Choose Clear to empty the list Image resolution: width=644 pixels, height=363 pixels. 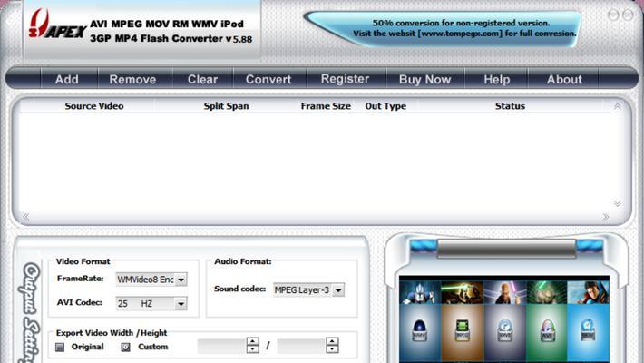tap(202, 79)
